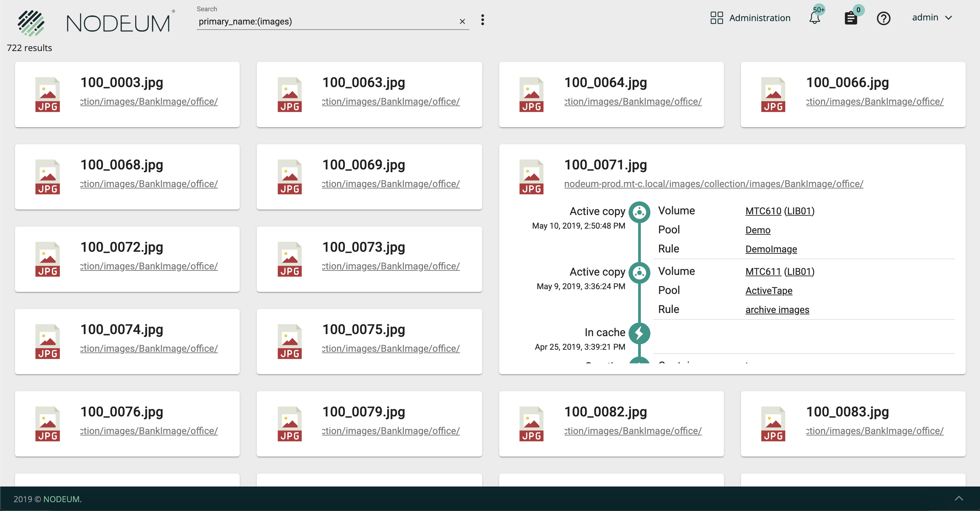Click the JPG icon of 100_0072.jpg
Screen dimensions: 980x511
[48, 259]
